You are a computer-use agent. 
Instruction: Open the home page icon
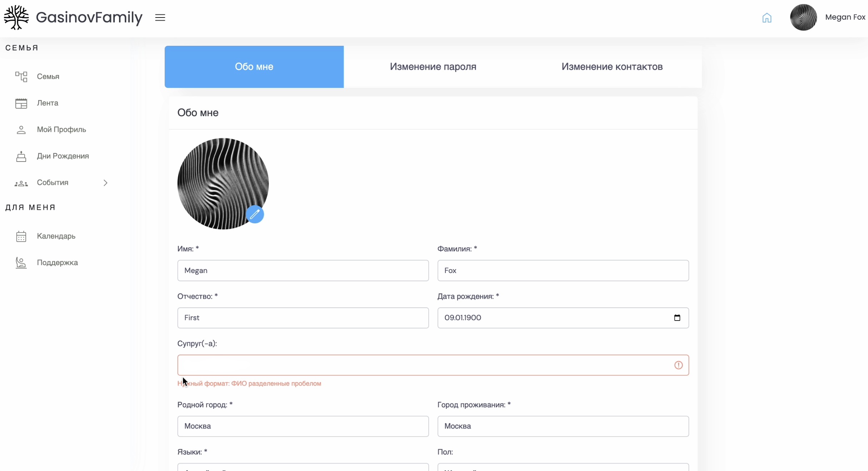coord(767,18)
